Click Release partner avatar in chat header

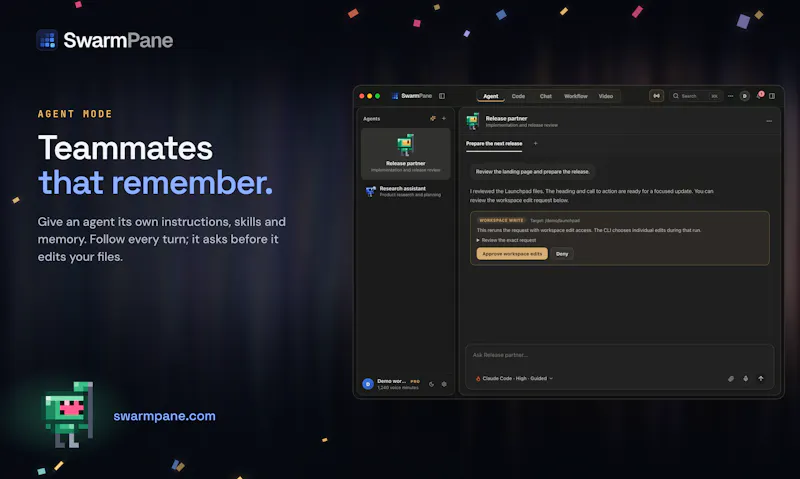tap(473, 121)
